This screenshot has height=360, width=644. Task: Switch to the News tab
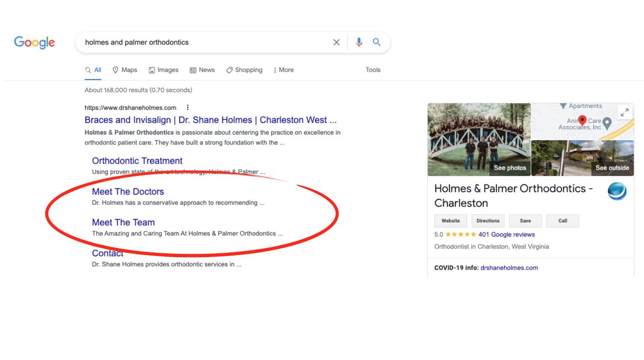(202, 70)
